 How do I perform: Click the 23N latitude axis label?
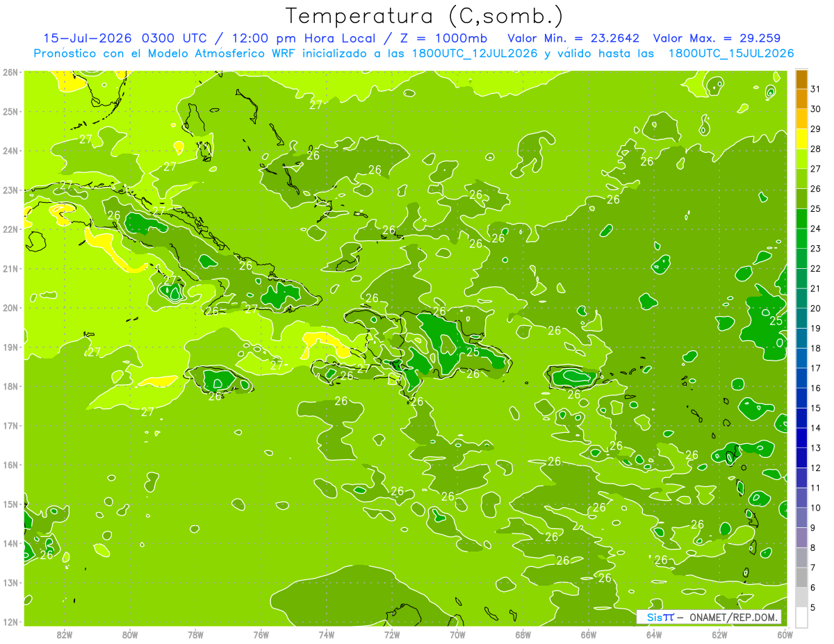tap(10, 190)
